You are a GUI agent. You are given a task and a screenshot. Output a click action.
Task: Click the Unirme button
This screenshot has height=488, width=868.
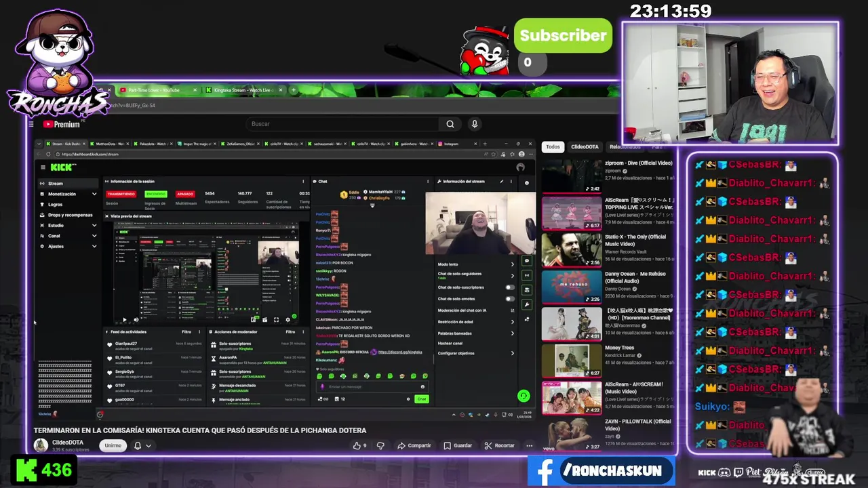(113, 445)
